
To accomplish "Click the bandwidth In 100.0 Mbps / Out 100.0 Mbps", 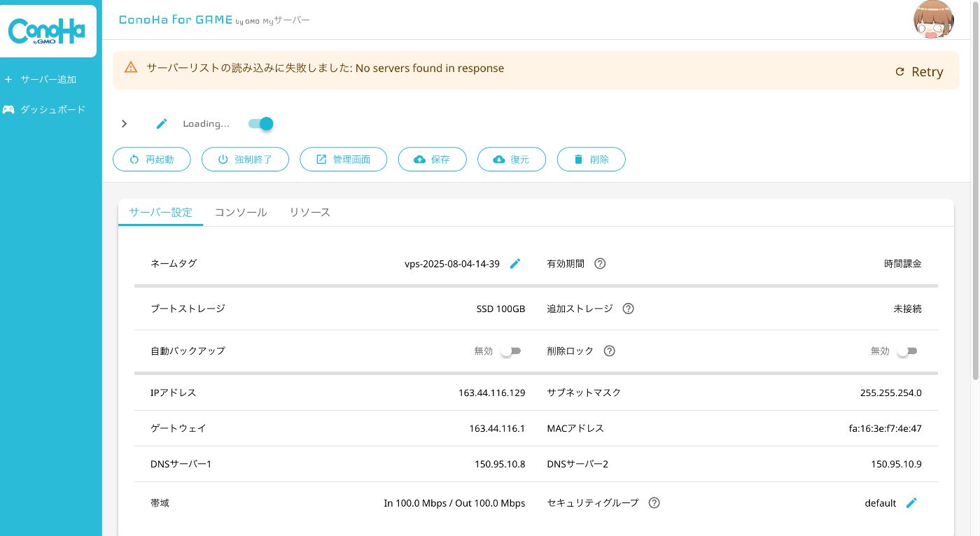I will [x=454, y=503].
